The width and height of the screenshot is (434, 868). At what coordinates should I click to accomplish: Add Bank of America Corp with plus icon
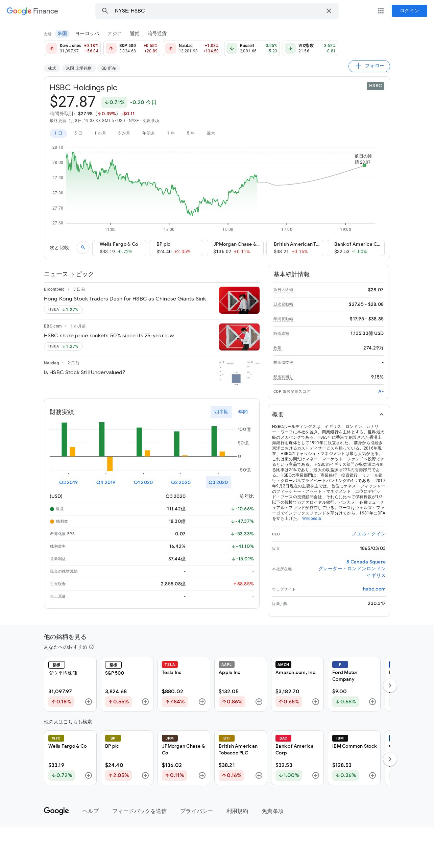click(316, 775)
